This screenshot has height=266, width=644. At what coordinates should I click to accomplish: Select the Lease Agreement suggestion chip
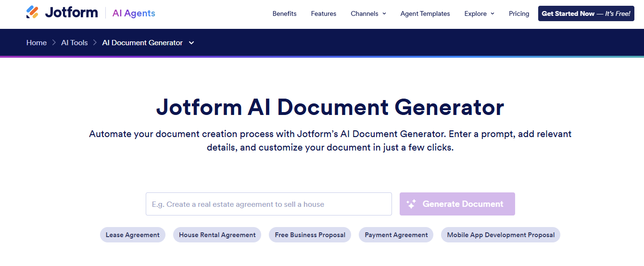click(x=133, y=235)
